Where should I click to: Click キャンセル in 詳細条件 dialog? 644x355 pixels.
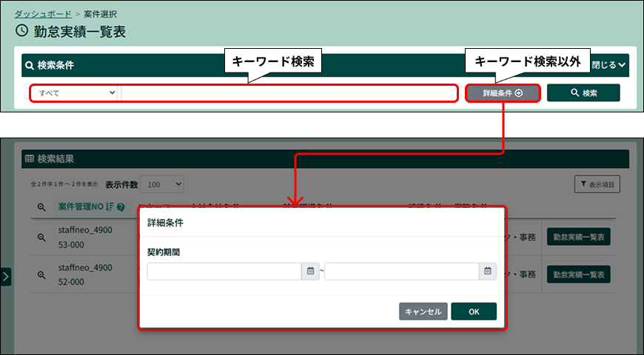pyautogui.click(x=423, y=311)
